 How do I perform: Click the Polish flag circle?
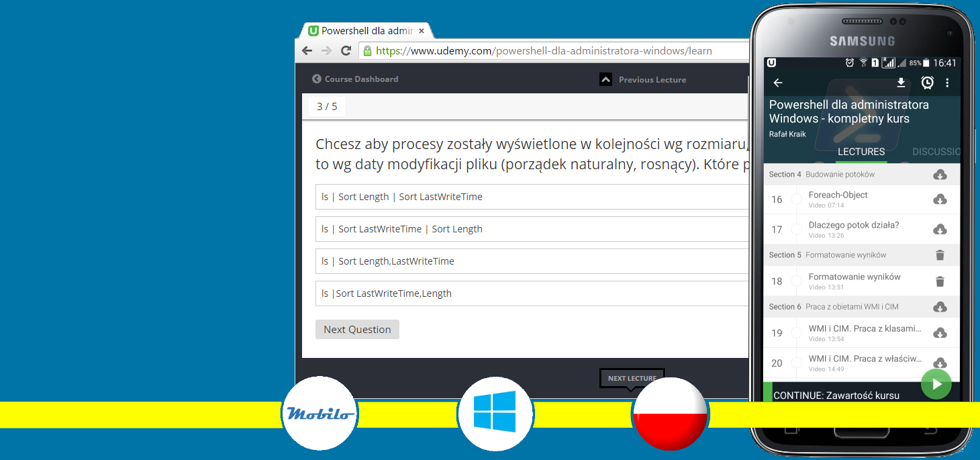670,414
